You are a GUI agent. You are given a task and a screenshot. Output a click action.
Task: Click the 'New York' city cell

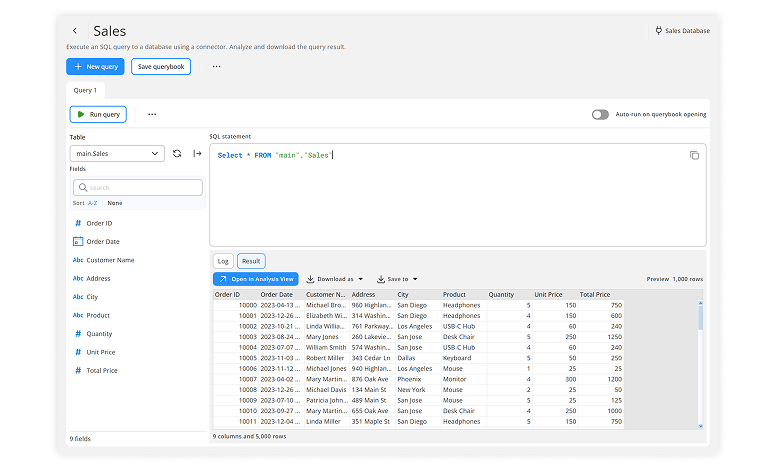(x=418, y=389)
